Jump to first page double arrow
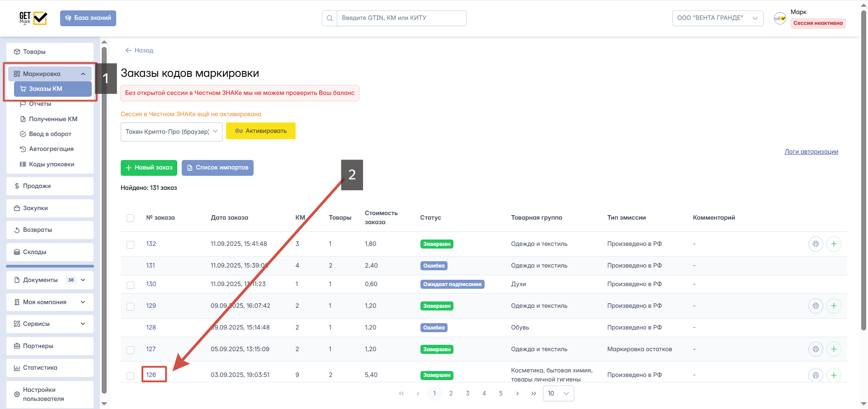The height and width of the screenshot is (409, 868). (x=401, y=393)
